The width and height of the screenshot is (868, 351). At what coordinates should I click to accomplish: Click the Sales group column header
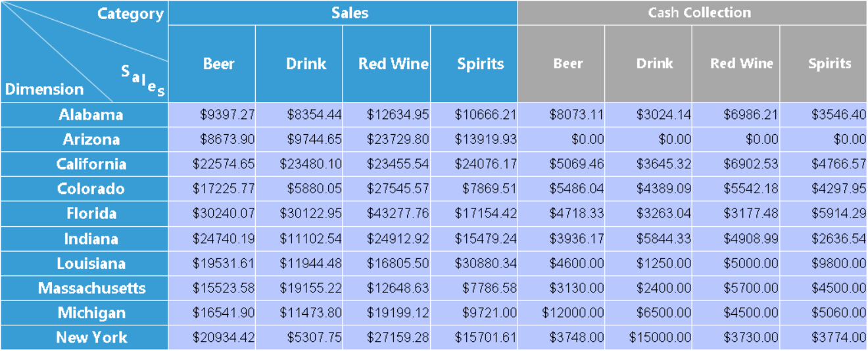click(x=350, y=13)
